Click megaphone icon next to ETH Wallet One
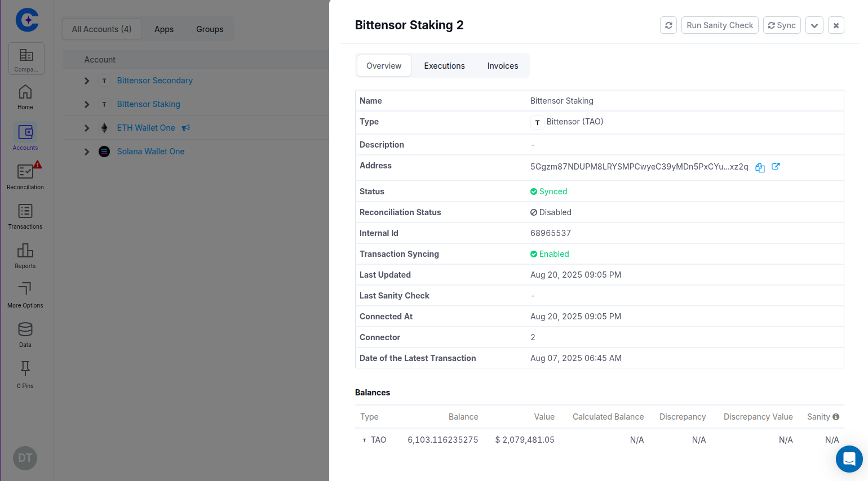Viewport: 868px width, 481px height. [x=186, y=128]
